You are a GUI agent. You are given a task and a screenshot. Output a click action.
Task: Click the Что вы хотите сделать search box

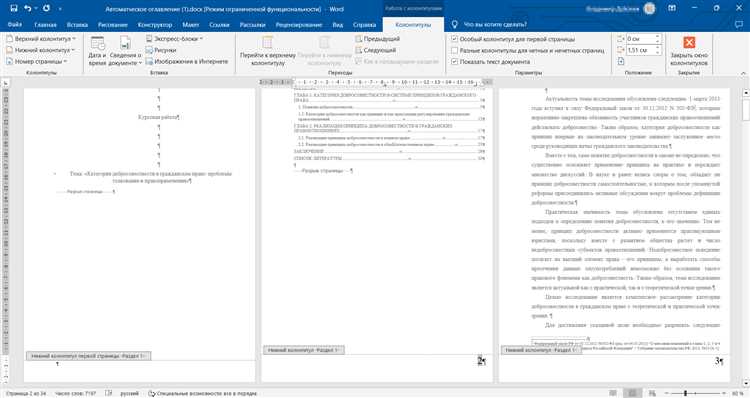coord(495,24)
